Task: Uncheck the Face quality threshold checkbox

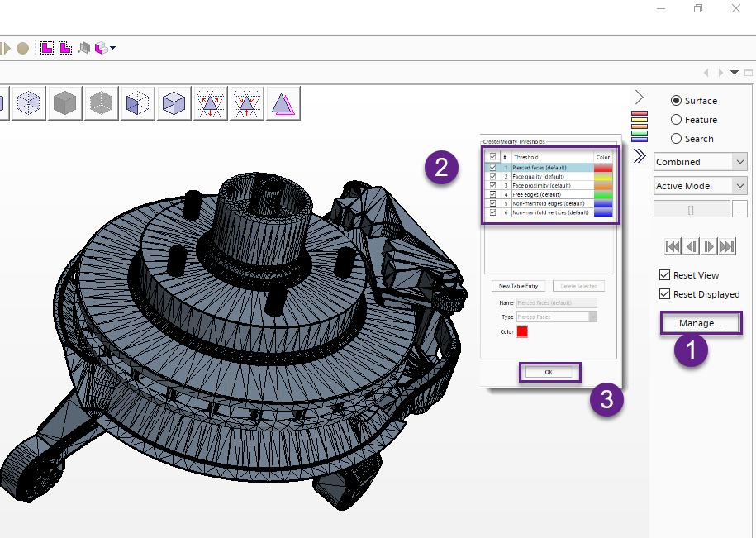Action: [x=492, y=177]
